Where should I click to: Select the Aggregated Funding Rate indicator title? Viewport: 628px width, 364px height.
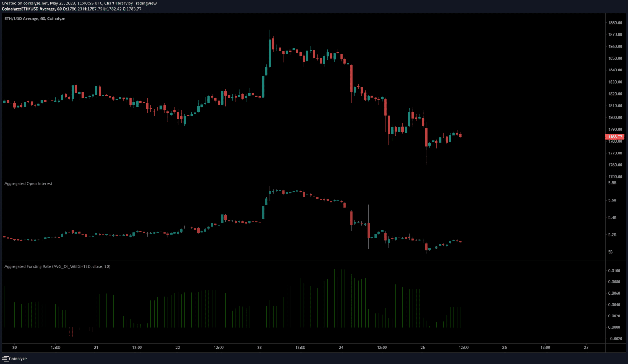tap(57, 266)
